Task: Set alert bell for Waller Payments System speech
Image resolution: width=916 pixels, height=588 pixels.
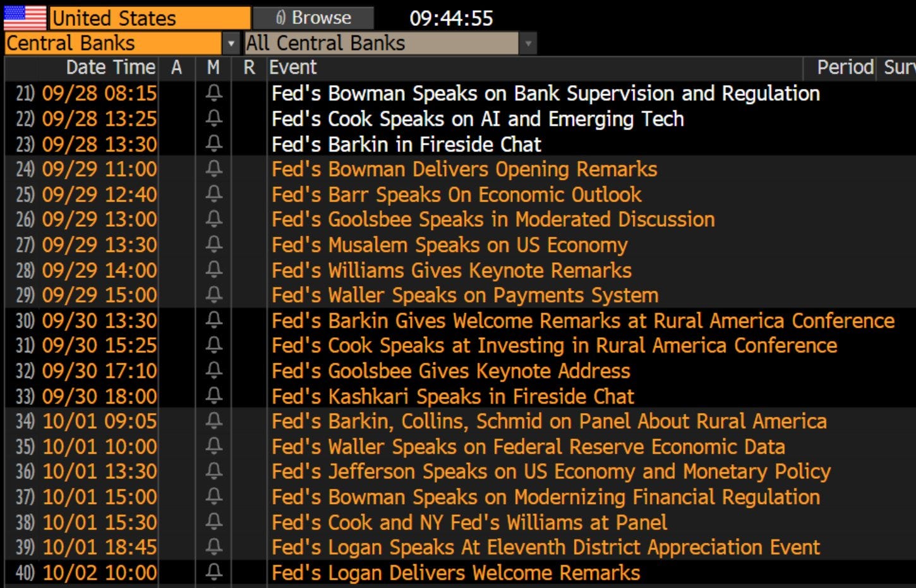Action: pyautogui.click(x=214, y=296)
